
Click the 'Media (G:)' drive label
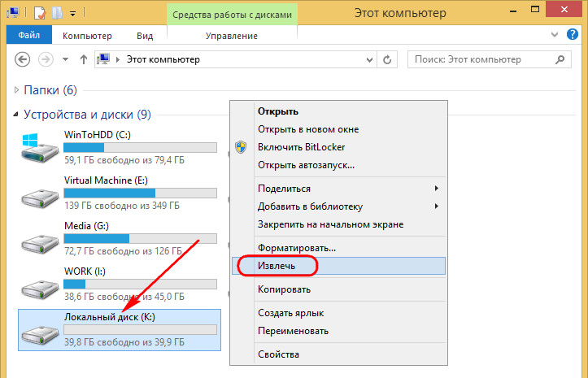pos(86,226)
